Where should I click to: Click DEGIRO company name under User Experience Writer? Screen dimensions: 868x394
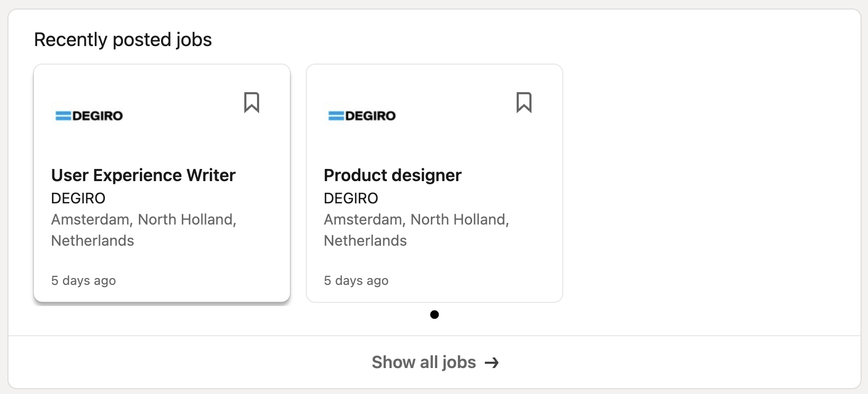coord(78,198)
